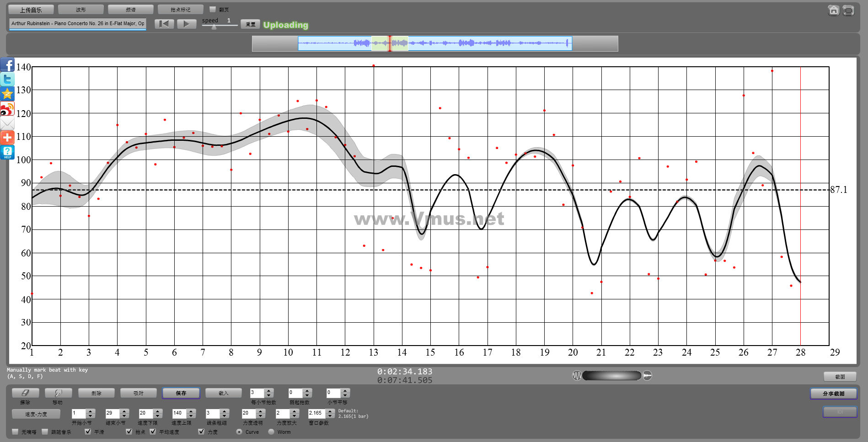The height and width of the screenshot is (442, 868).
Task: Click the speed slider handle
Action: click(214, 27)
